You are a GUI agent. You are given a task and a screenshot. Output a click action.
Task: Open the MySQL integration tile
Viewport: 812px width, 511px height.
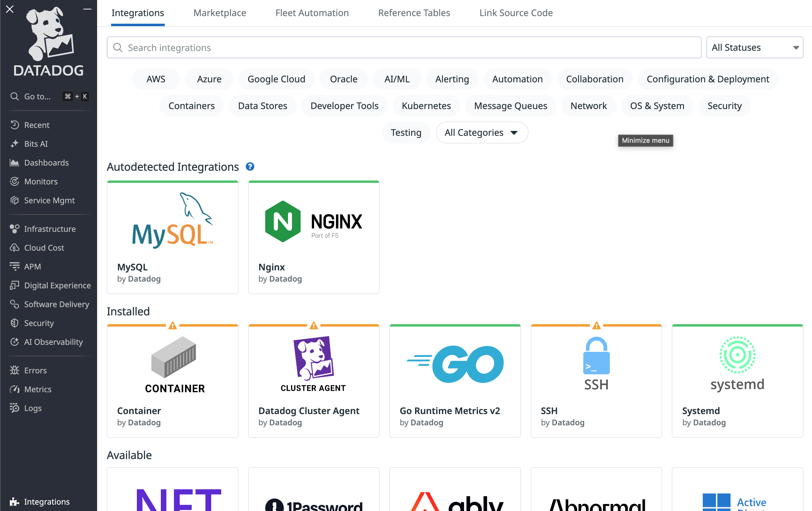tap(172, 237)
